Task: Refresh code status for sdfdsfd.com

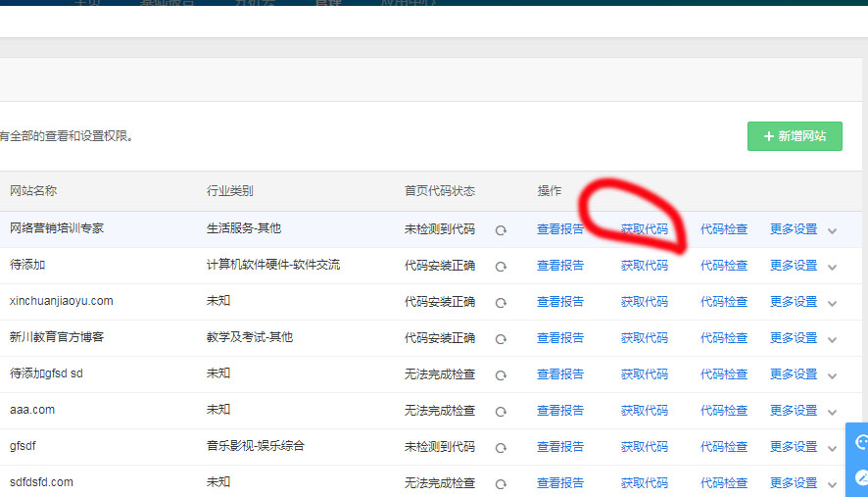Action: (x=501, y=484)
